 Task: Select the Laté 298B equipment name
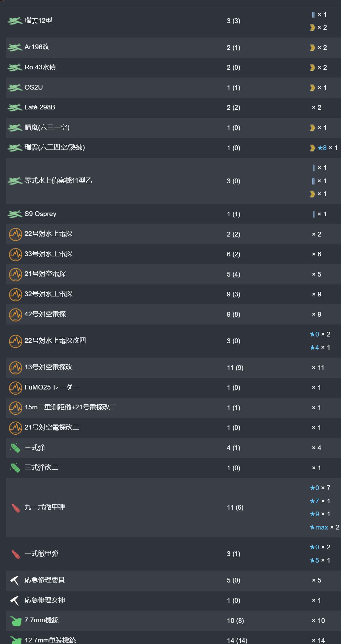tap(40, 107)
